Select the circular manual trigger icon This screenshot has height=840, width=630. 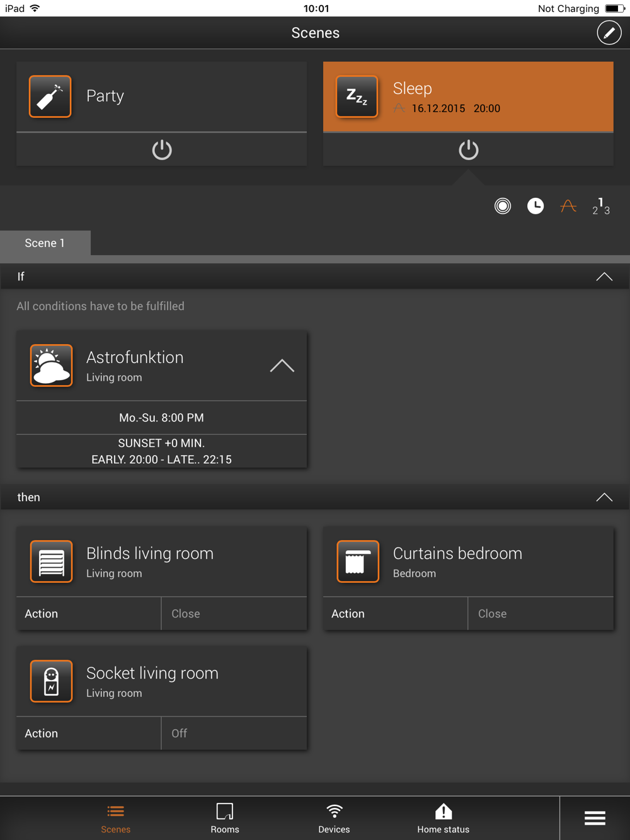[x=503, y=206]
